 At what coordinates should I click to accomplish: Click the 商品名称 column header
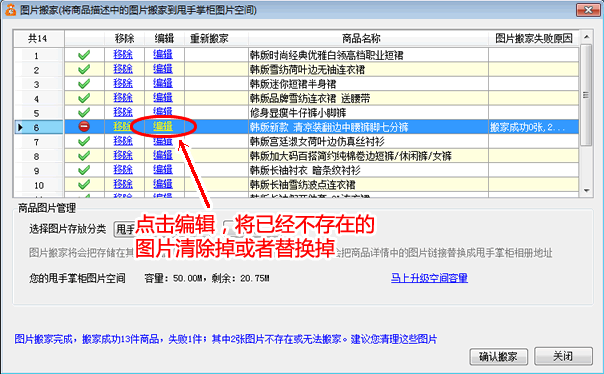tap(369, 39)
